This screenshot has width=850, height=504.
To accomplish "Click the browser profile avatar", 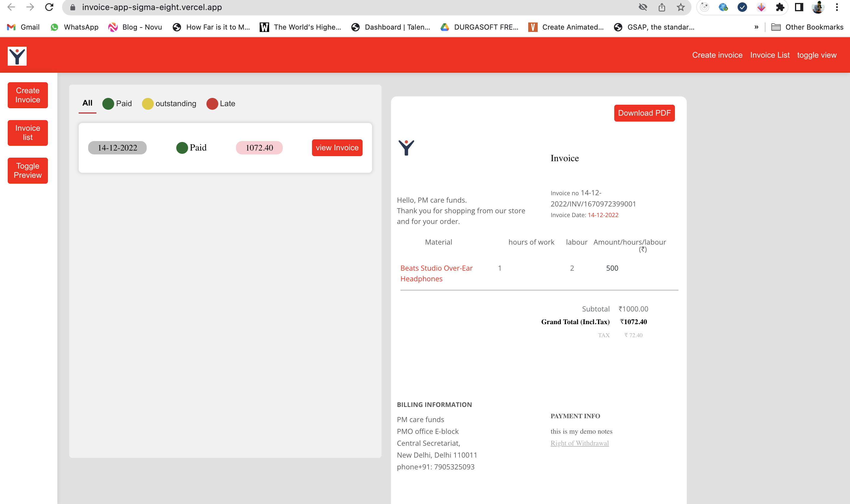I will pyautogui.click(x=818, y=7).
